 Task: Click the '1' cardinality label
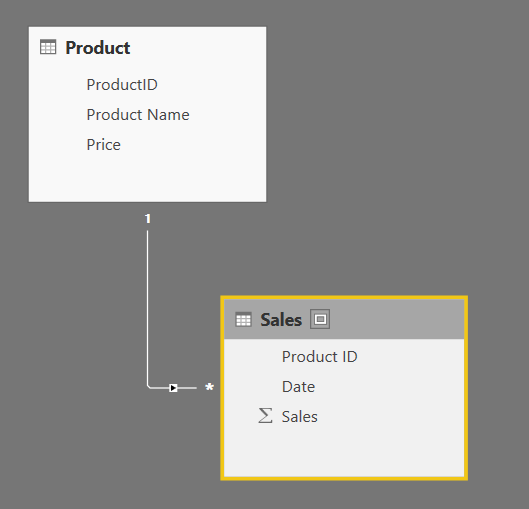point(147,219)
